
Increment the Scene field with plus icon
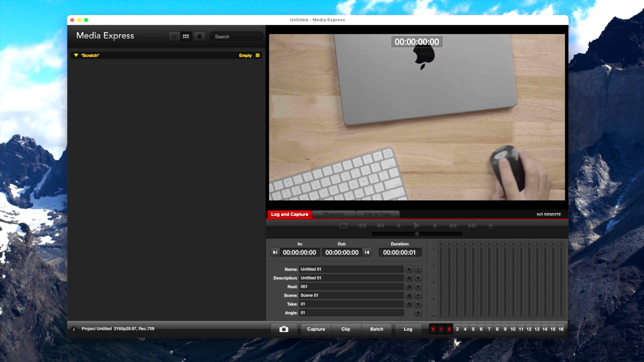[418, 295]
